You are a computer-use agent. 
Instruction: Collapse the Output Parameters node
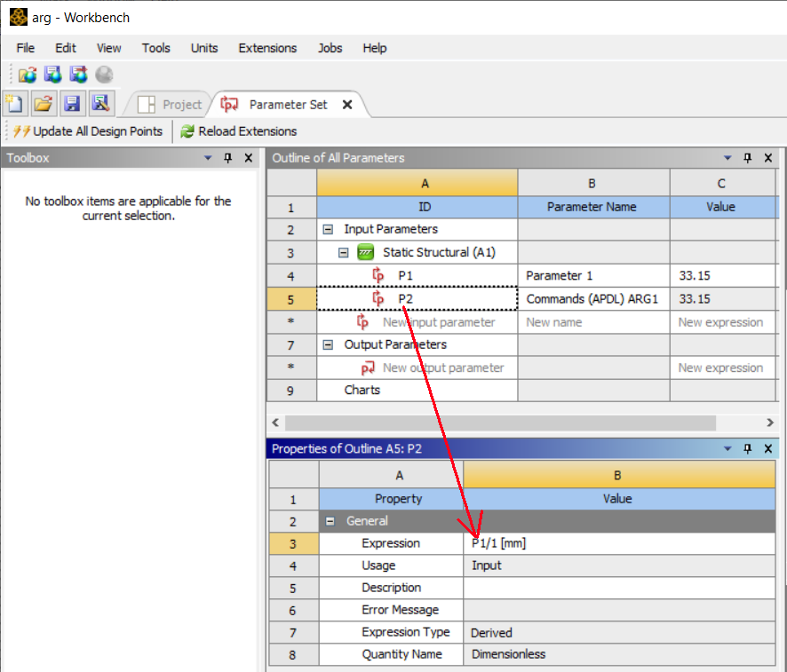328,344
